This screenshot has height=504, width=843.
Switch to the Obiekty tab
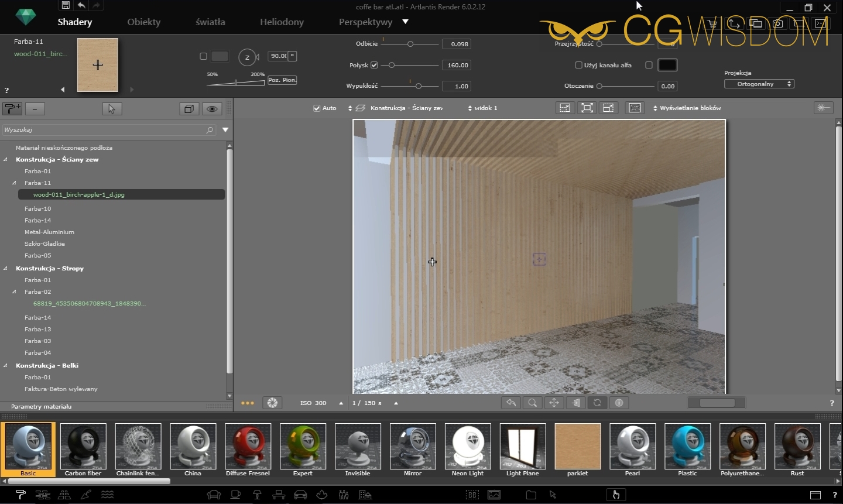(143, 22)
